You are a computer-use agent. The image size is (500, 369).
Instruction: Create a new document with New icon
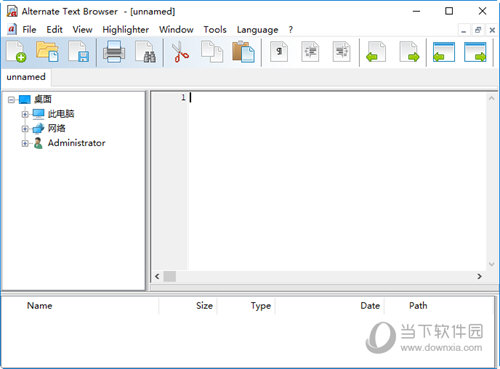[16, 52]
